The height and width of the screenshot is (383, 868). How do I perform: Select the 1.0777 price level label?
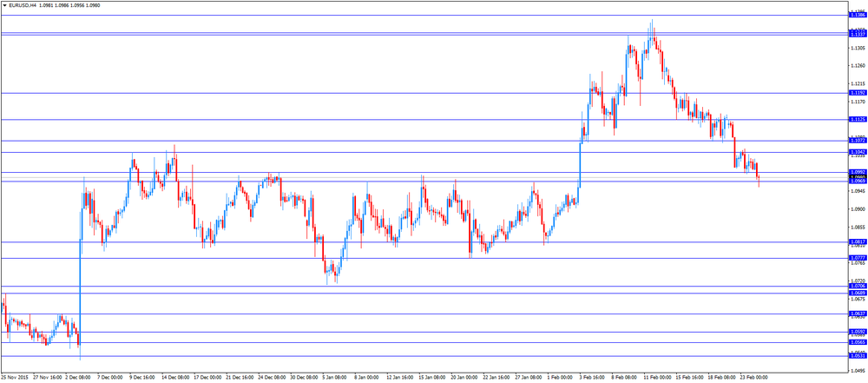point(858,258)
